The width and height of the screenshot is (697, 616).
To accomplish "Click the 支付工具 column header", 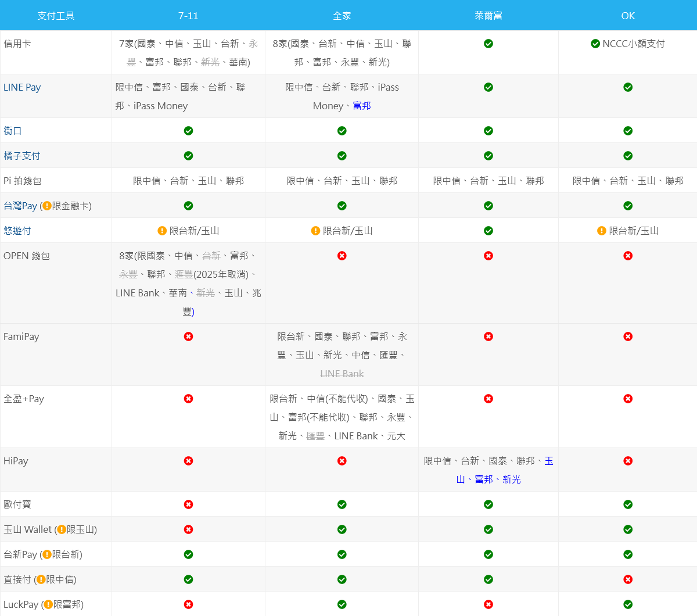I will (56, 16).
